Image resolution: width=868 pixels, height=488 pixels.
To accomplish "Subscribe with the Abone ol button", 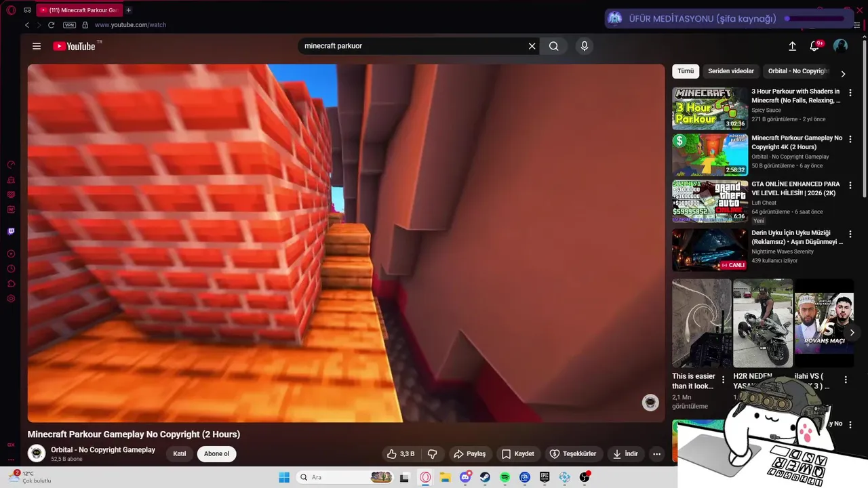I will coord(217,454).
